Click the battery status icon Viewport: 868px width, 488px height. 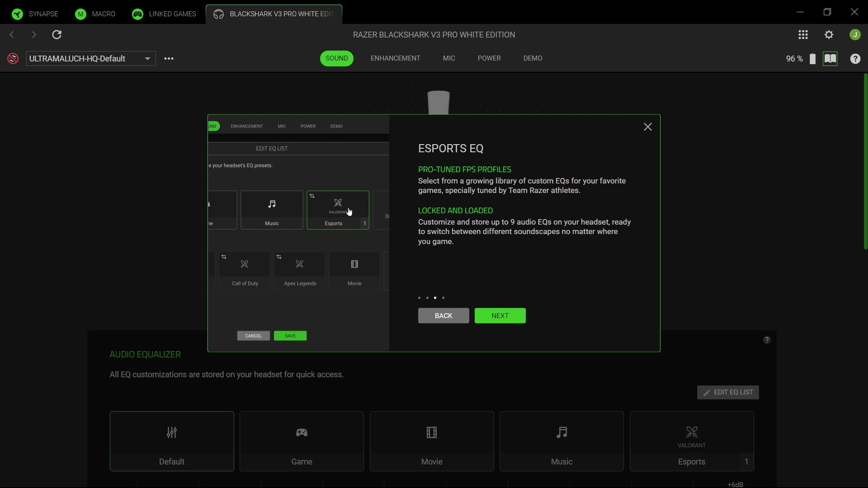pos(812,59)
